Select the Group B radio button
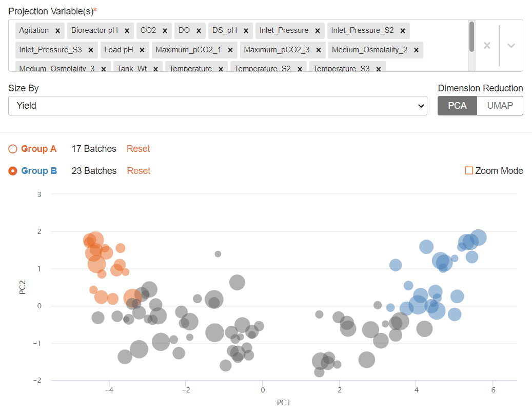This screenshot has width=532, height=414. 13,171
